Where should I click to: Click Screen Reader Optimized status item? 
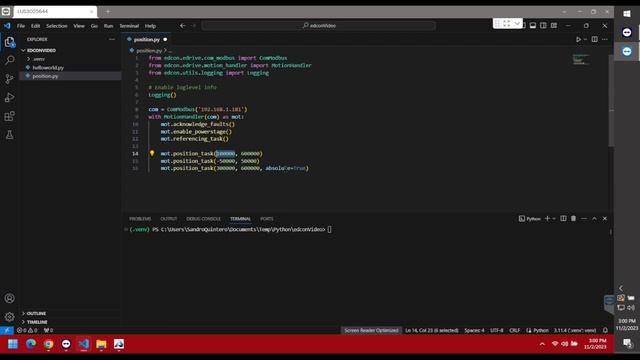(x=371, y=330)
